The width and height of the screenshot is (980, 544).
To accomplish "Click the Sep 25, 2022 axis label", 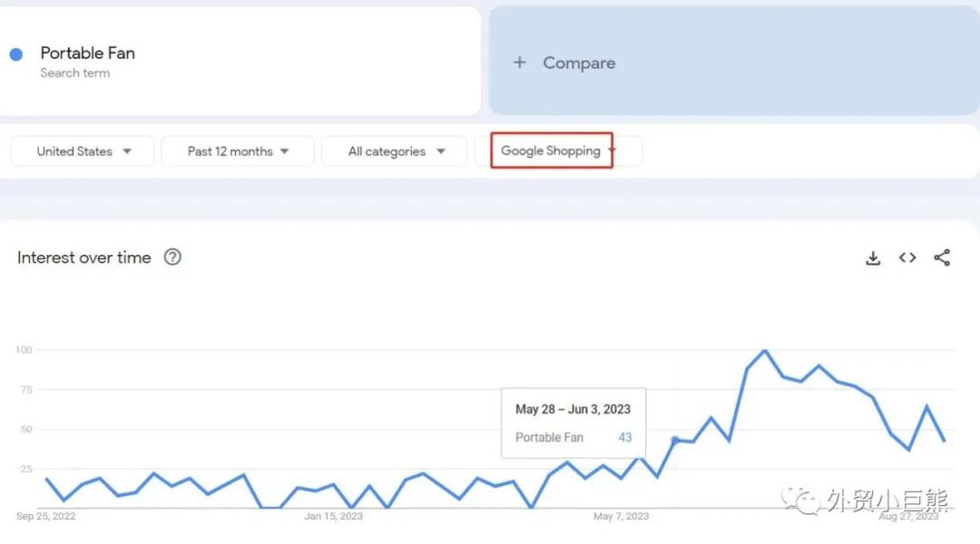I will tap(46, 517).
